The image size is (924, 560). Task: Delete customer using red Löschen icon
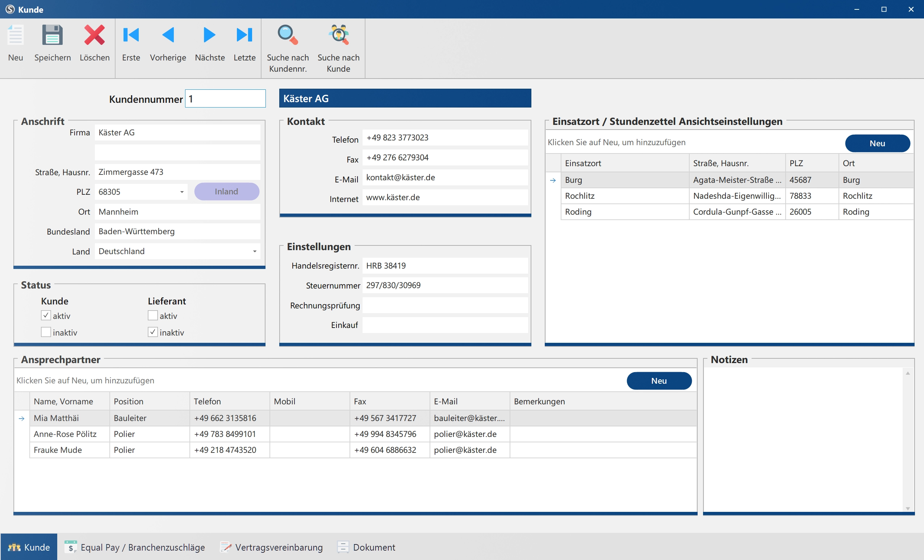pyautogui.click(x=95, y=35)
